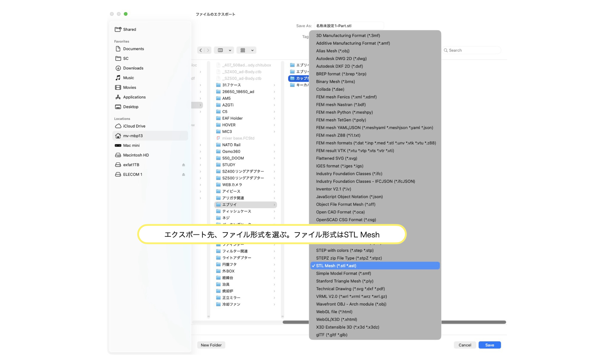Open Downloads in the sidebar

133,68
